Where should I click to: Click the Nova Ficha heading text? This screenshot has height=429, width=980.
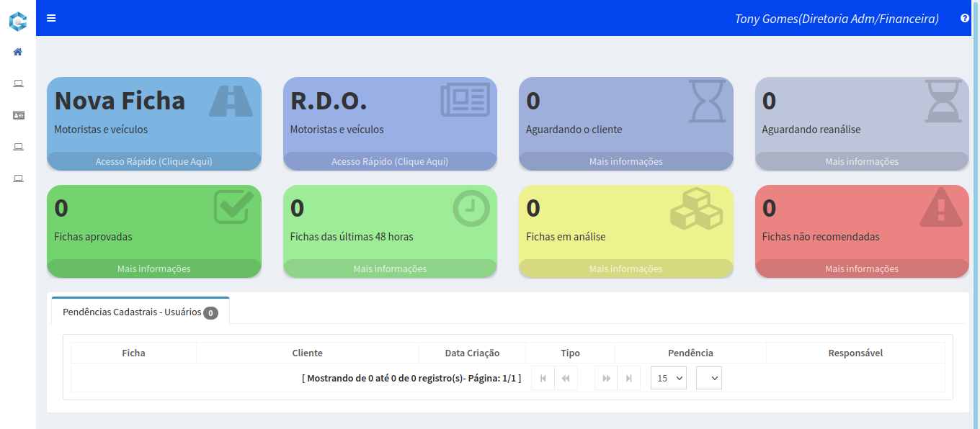click(x=120, y=100)
